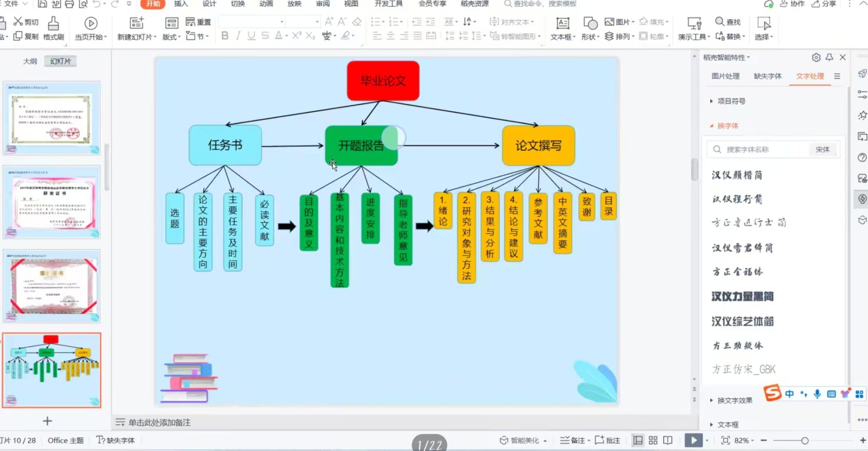Image resolution: width=868 pixels, height=451 pixels.
Task: Click the Bold formatting icon
Action: 225,36
